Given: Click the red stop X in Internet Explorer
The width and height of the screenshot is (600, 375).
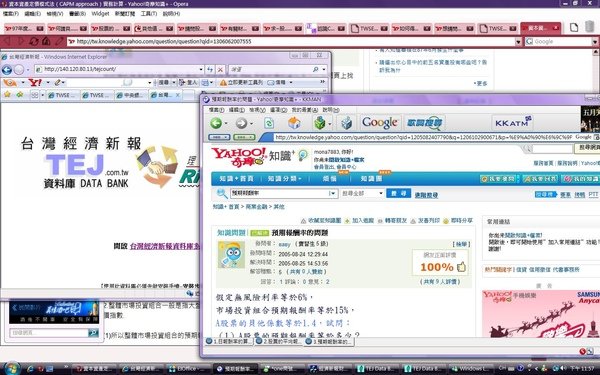Looking at the screenshot, I should 220,70.
